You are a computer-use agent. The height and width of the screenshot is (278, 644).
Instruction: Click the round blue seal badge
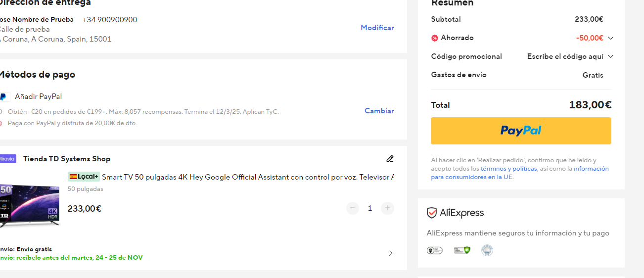tap(487, 250)
